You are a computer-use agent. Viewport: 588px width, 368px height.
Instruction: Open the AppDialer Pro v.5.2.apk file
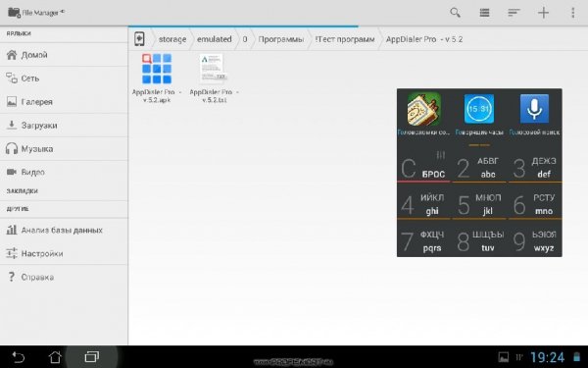[x=157, y=79]
